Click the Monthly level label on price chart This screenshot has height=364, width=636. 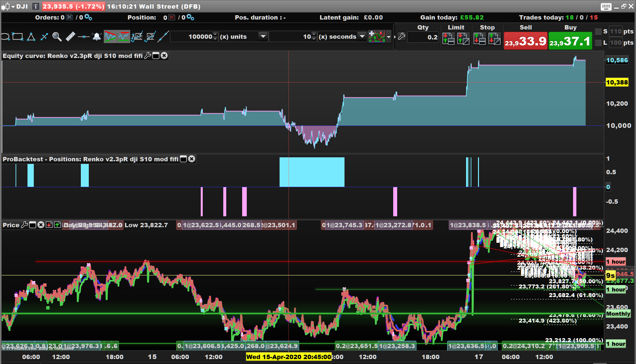coord(618,314)
